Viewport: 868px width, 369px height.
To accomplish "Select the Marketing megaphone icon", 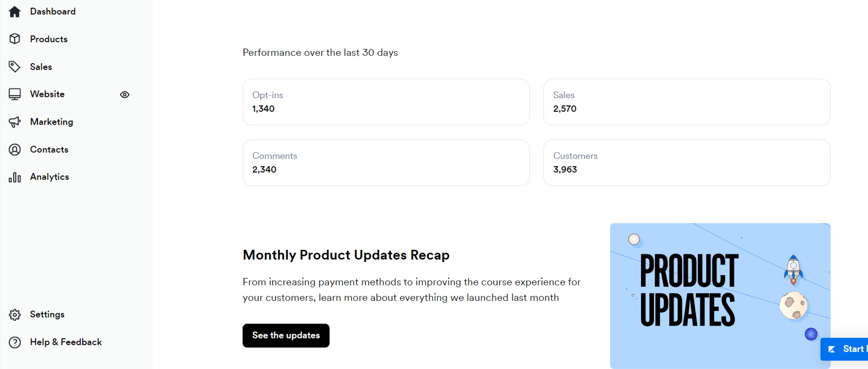I will [x=15, y=122].
